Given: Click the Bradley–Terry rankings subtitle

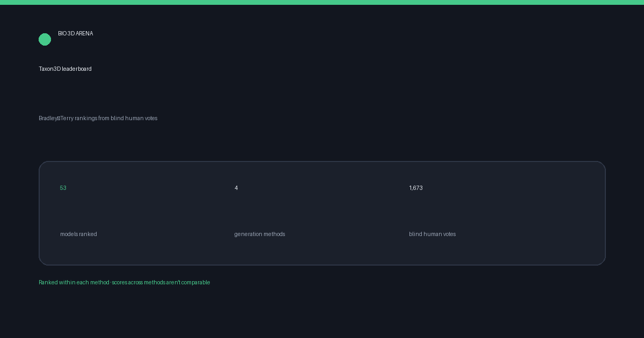Looking at the screenshot, I should [x=98, y=119].
